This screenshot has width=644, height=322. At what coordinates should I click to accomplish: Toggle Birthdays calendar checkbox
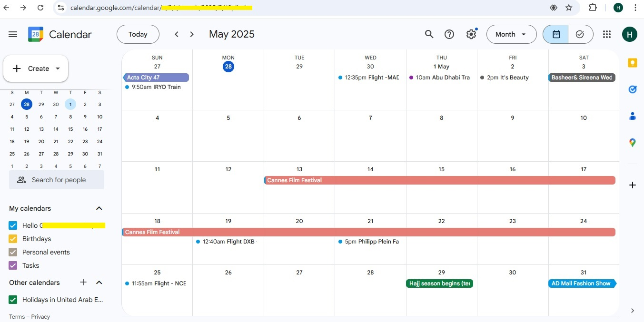[x=13, y=239]
